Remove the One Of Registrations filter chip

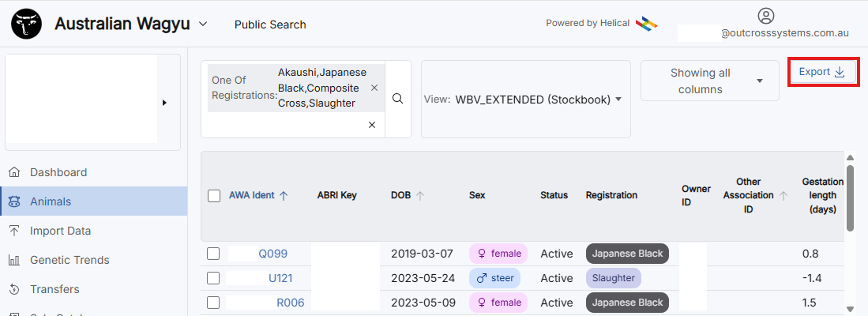(x=374, y=88)
